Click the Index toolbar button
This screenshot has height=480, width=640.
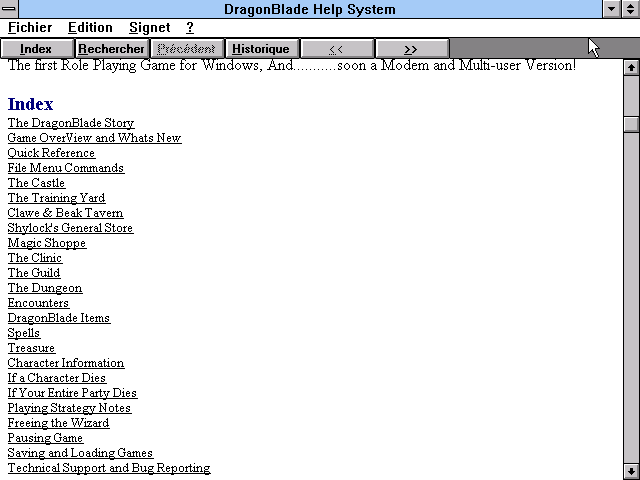click(37, 49)
